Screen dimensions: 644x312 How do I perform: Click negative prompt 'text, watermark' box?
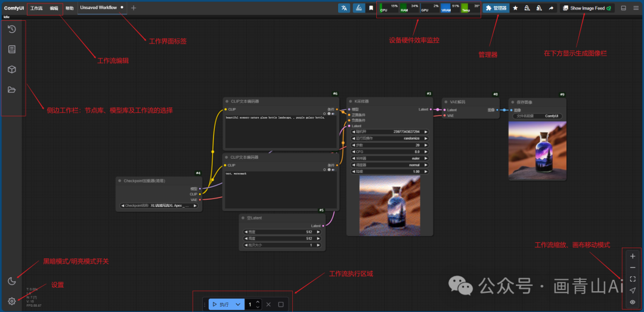coord(280,190)
